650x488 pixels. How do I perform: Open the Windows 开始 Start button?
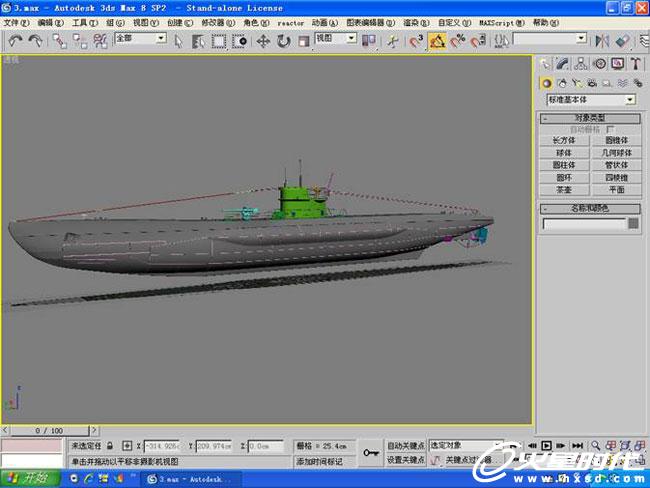coord(30,479)
